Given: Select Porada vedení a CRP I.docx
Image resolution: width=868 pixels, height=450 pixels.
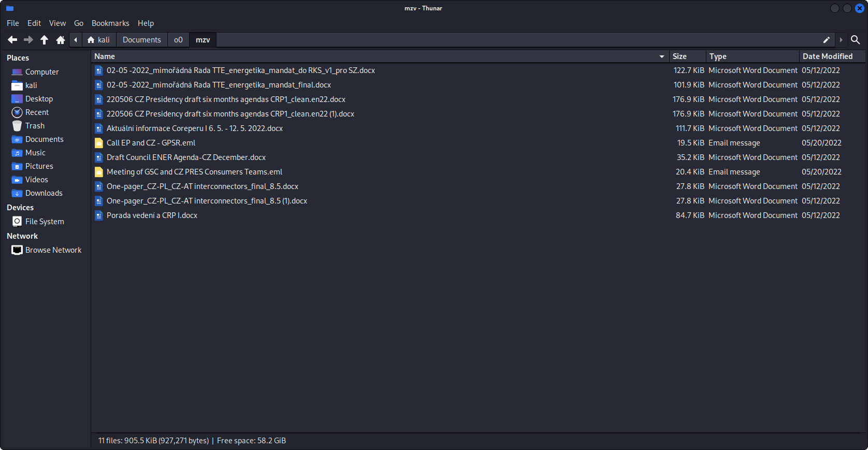Looking at the screenshot, I should click(152, 215).
